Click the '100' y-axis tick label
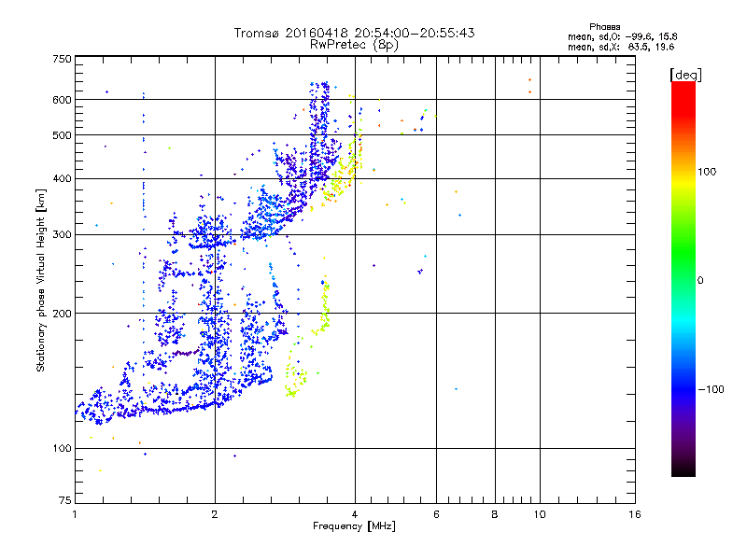This screenshot has width=747, height=560. [x=62, y=449]
